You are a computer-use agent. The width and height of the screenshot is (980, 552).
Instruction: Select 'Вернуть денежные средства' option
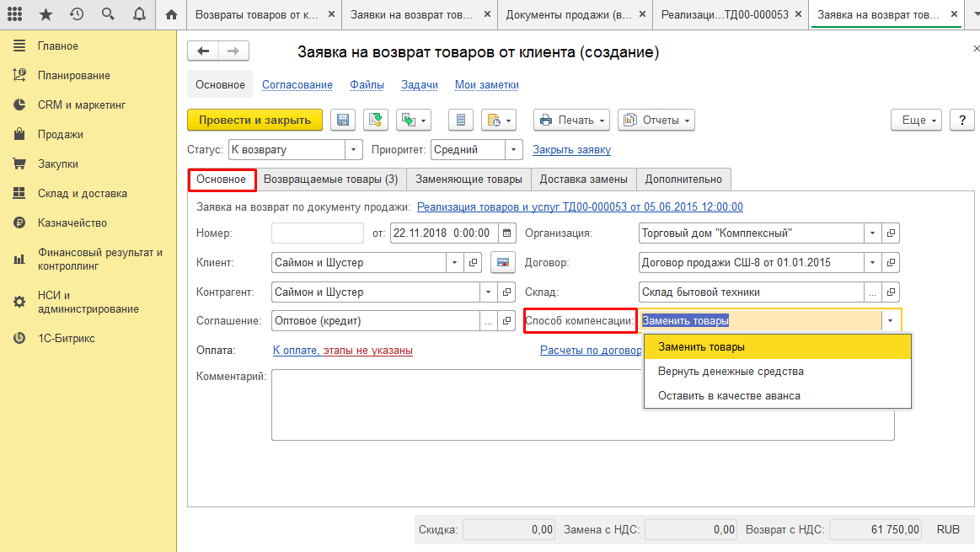[731, 372]
